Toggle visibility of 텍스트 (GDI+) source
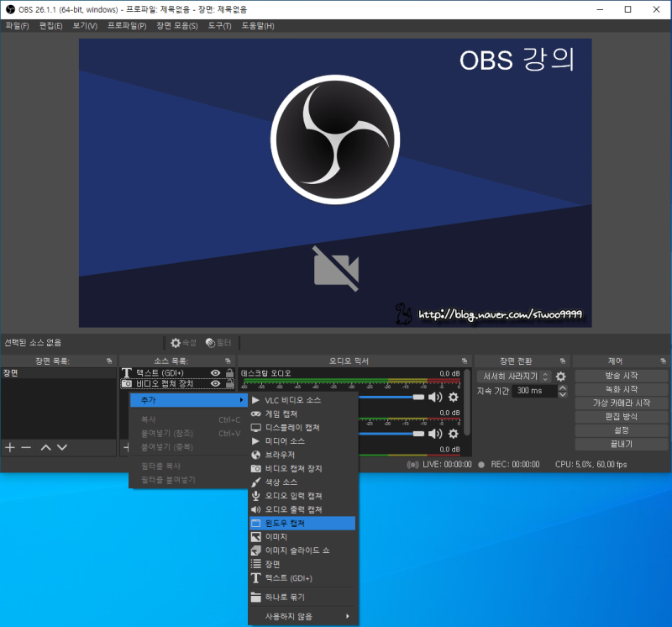672x627 pixels. click(216, 372)
